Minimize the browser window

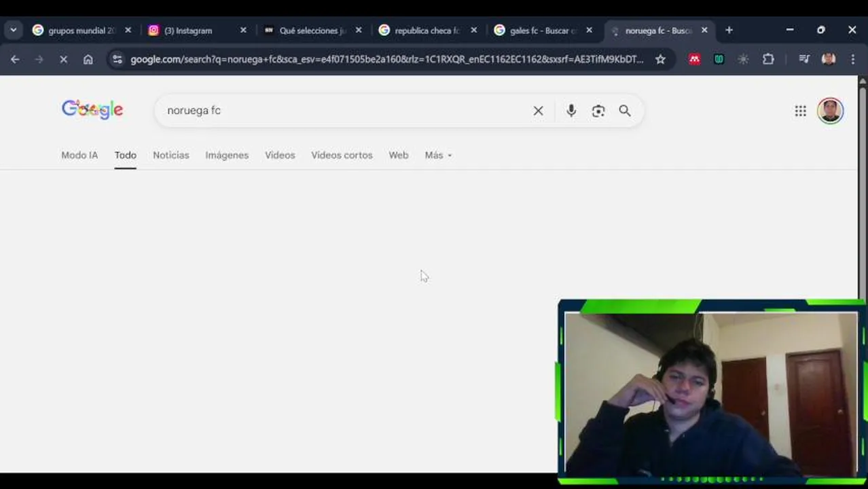pos(790,30)
